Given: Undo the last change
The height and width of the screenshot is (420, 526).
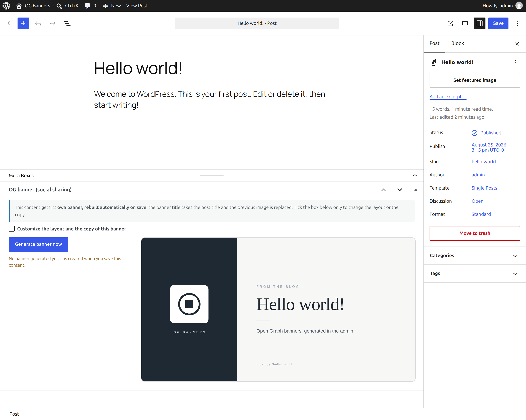Looking at the screenshot, I should [x=38, y=23].
